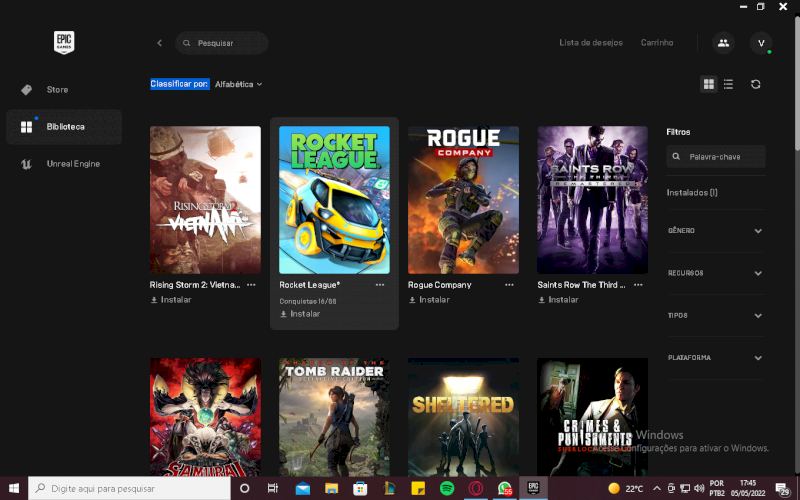Open options for Rocket League
This screenshot has width=800, height=500.
point(380,285)
